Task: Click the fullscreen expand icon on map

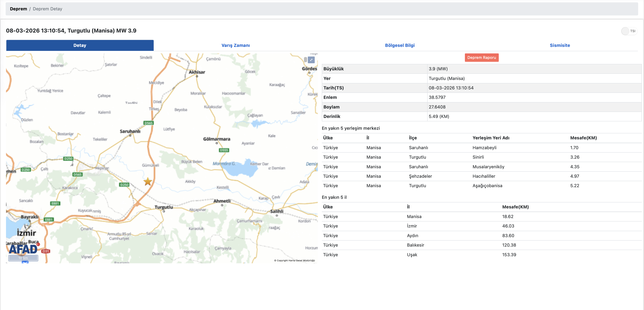Action: (311, 60)
